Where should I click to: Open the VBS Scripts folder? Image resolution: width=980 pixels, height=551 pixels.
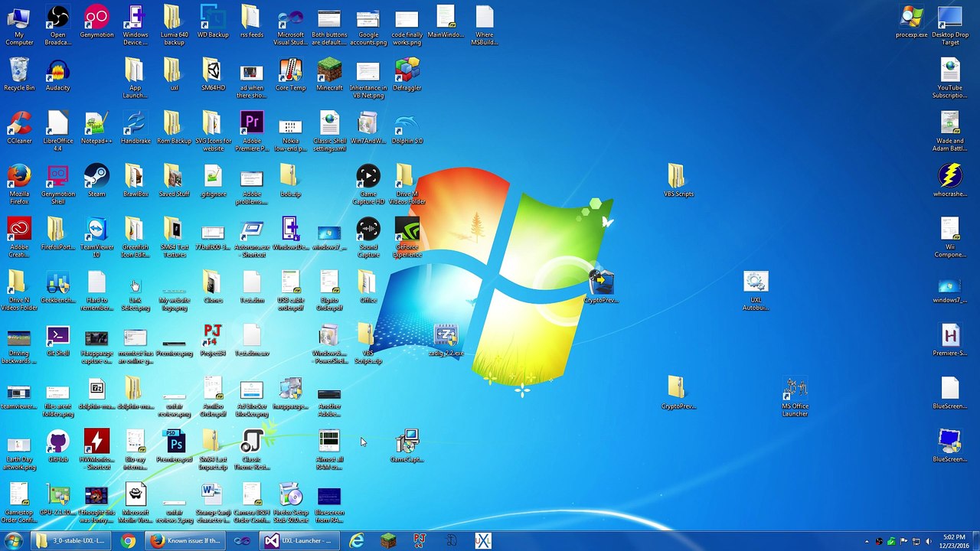(x=678, y=181)
